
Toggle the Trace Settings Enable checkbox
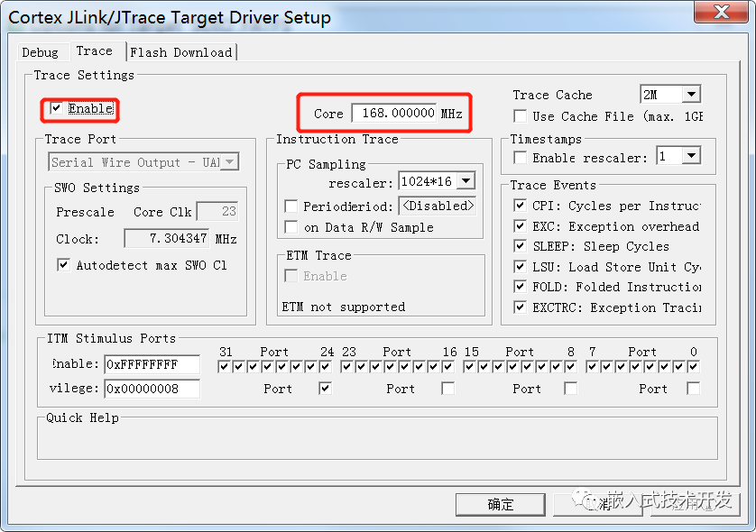pos(57,108)
